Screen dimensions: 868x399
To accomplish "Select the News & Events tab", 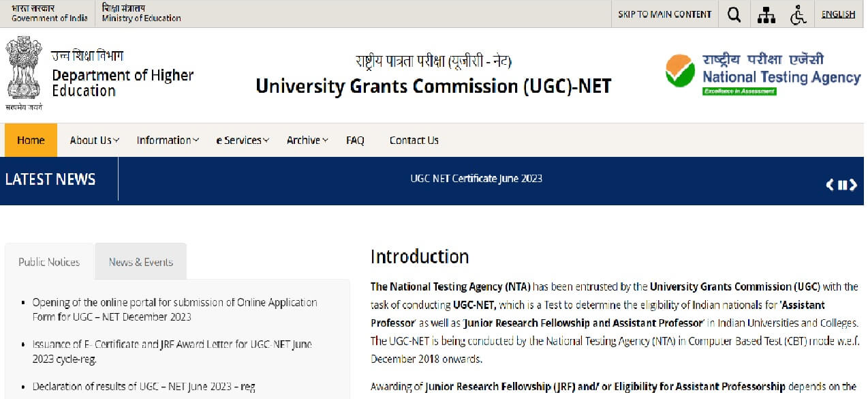I will pos(140,261).
